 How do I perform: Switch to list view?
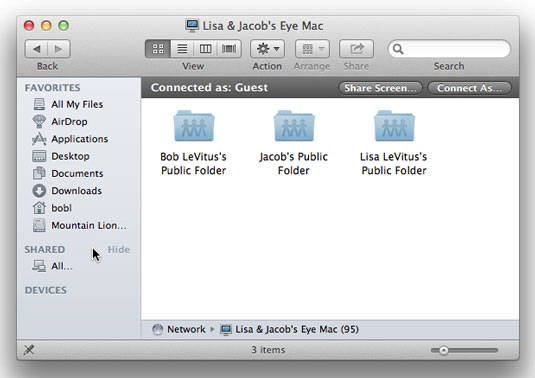(182, 49)
